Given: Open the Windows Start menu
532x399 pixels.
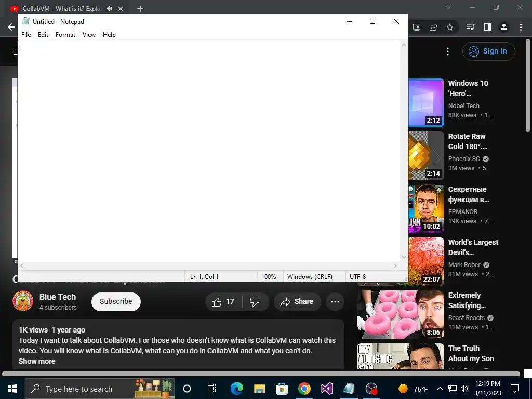Looking at the screenshot, I should (x=12, y=389).
